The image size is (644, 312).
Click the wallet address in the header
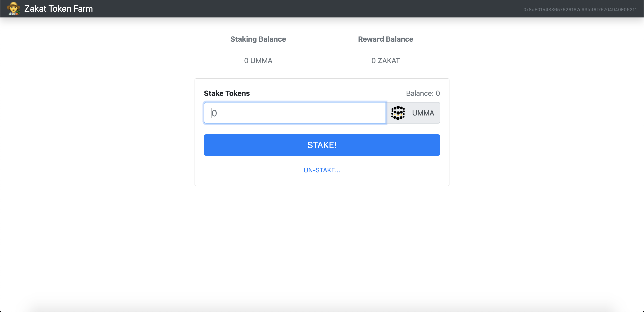pos(580,9)
